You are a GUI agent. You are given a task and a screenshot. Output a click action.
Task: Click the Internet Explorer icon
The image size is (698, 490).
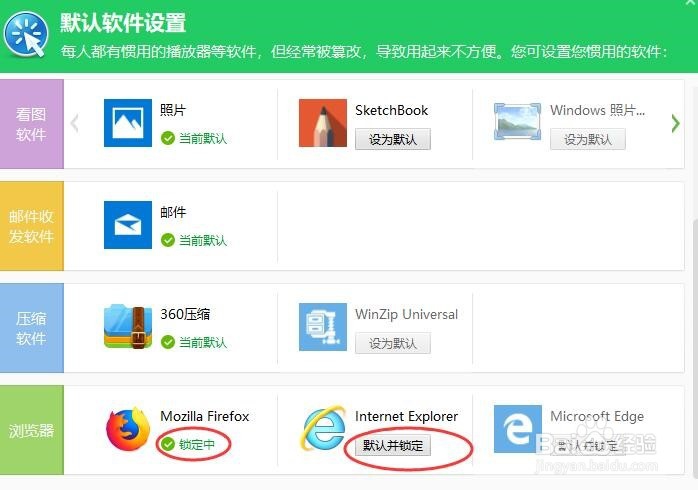tap(324, 428)
